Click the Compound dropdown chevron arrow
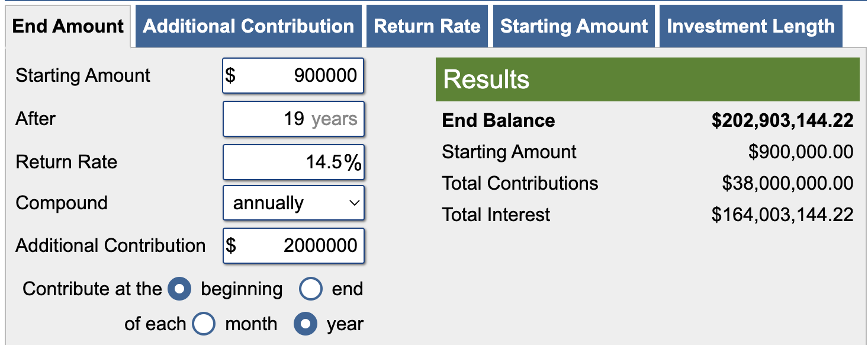868x345 pixels. pyautogui.click(x=356, y=203)
